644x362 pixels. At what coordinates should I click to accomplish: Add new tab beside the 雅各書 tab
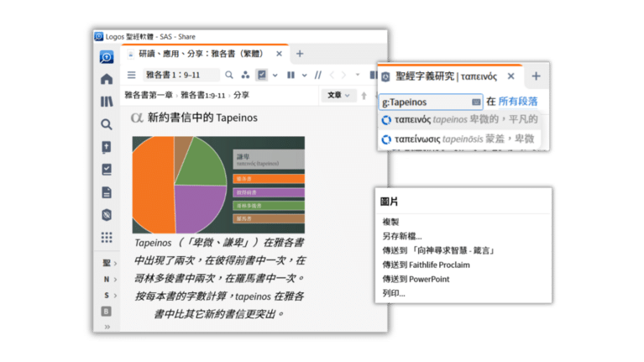coord(300,54)
